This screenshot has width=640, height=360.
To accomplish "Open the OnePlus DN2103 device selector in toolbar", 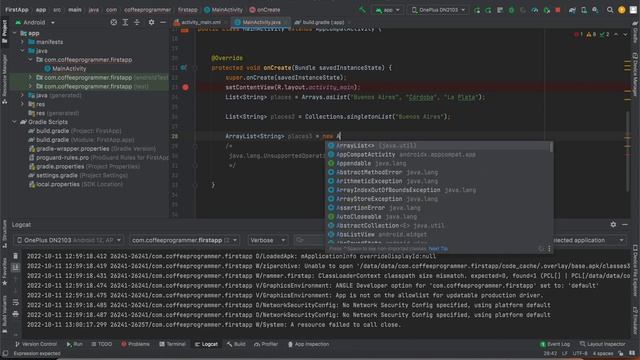I will tap(438, 10).
